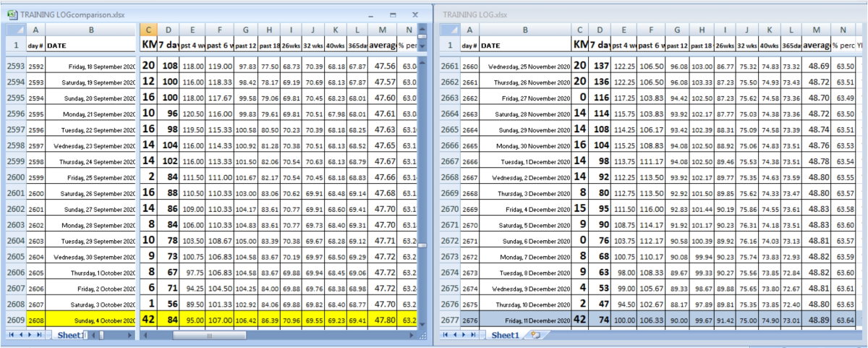Image resolution: width=868 pixels, height=348 pixels.
Task: Click Select All corner in TRAINING LOG.xlsx
Action: click(449, 30)
